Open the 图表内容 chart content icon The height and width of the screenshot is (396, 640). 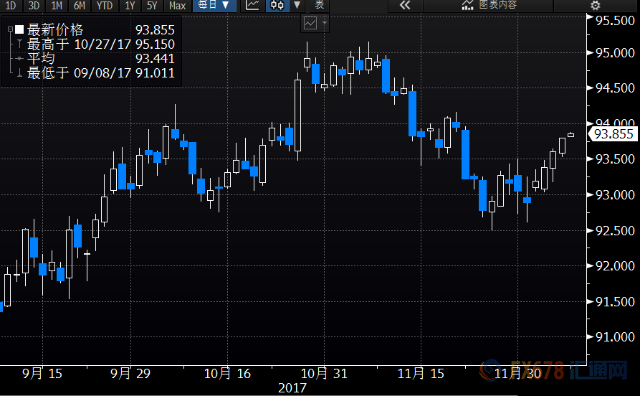[467, 5]
